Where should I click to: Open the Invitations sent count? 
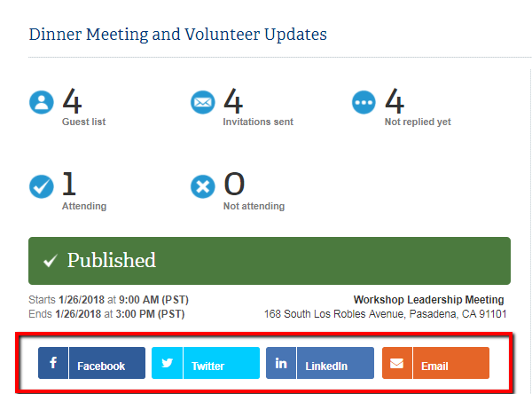tap(233, 101)
